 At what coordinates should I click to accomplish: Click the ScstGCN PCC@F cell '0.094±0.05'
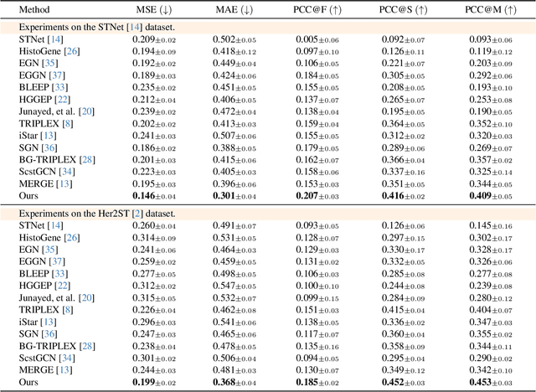317,358
